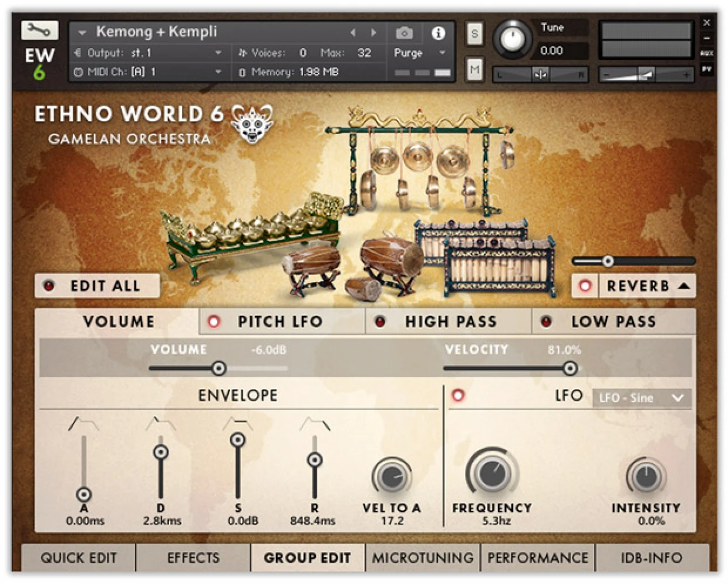
Task: Open the QUICK EDIT page
Action: tap(78, 558)
